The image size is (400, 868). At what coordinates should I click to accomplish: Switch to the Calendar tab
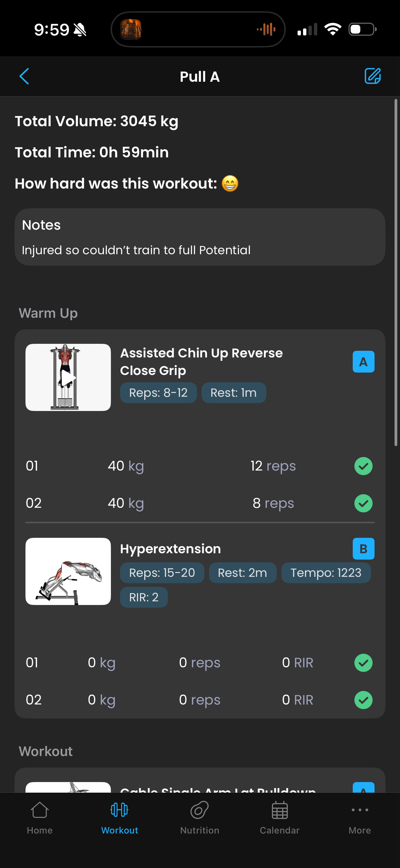point(280,810)
